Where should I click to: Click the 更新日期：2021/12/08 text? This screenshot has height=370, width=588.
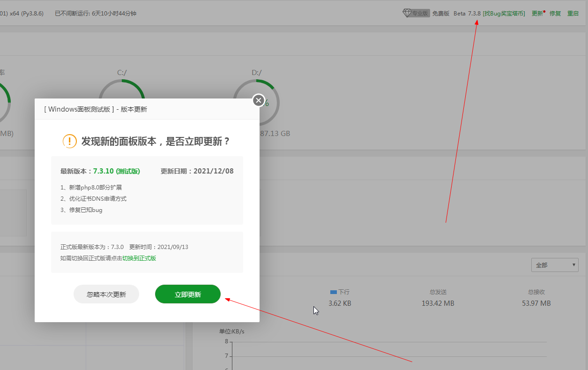pyautogui.click(x=197, y=171)
